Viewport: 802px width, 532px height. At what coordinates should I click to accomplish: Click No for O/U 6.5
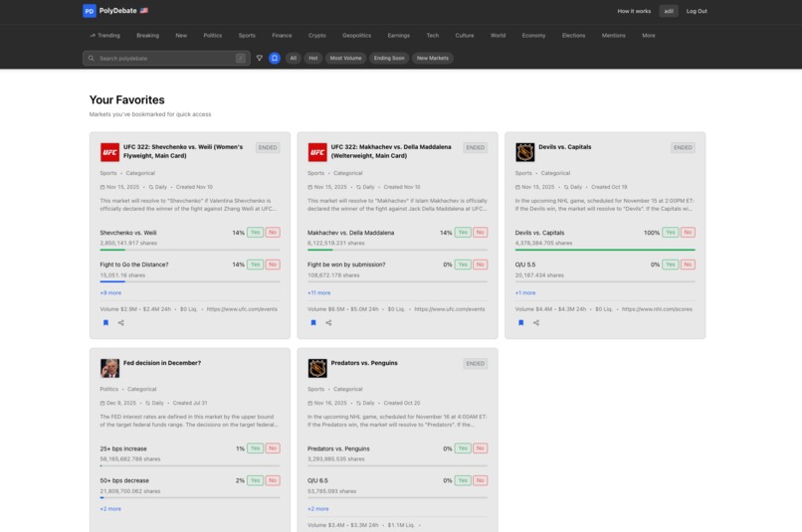click(481, 480)
